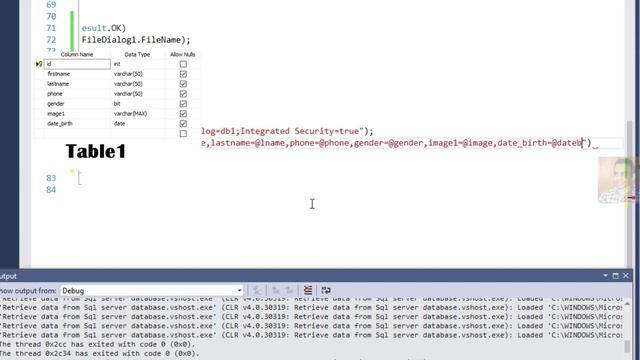Image resolution: width=640 pixels, height=360 pixels.
Task: Open the 'Show output from' Debug dropdown
Action: [152, 291]
